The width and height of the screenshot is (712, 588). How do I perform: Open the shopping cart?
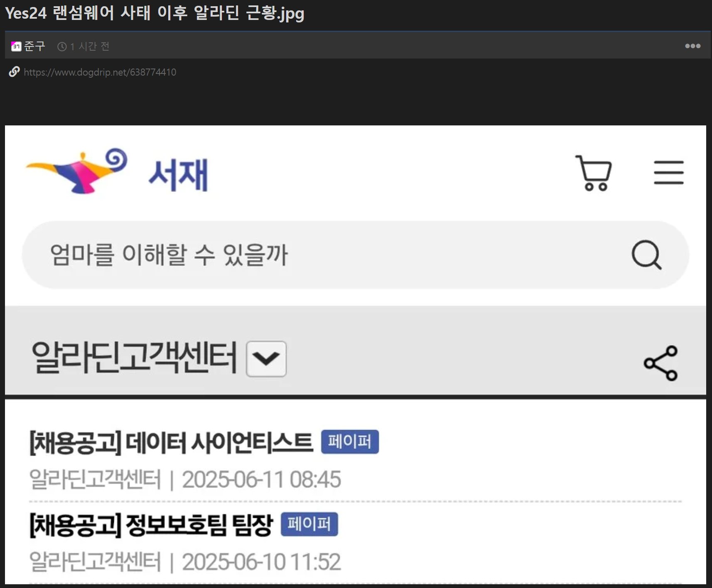594,173
